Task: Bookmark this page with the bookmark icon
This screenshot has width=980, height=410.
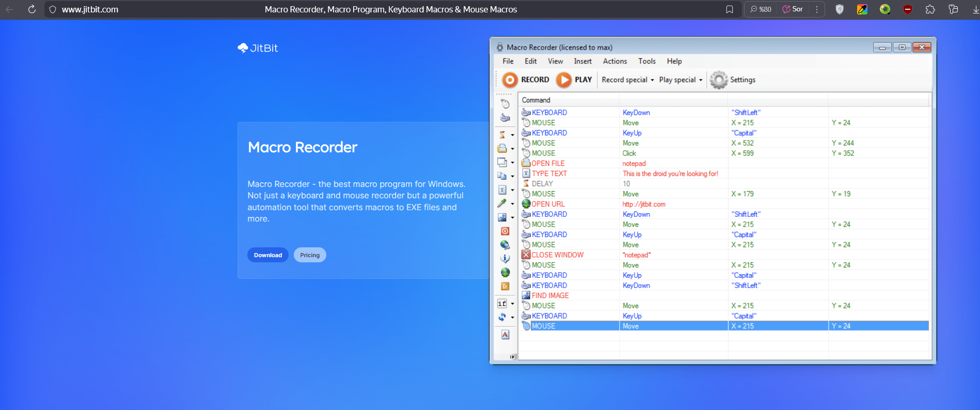Action: pos(730,9)
